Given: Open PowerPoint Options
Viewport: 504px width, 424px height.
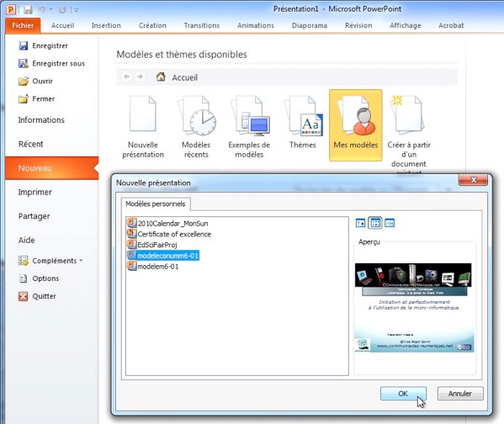Looking at the screenshot, I should click(x=39, y=278).
